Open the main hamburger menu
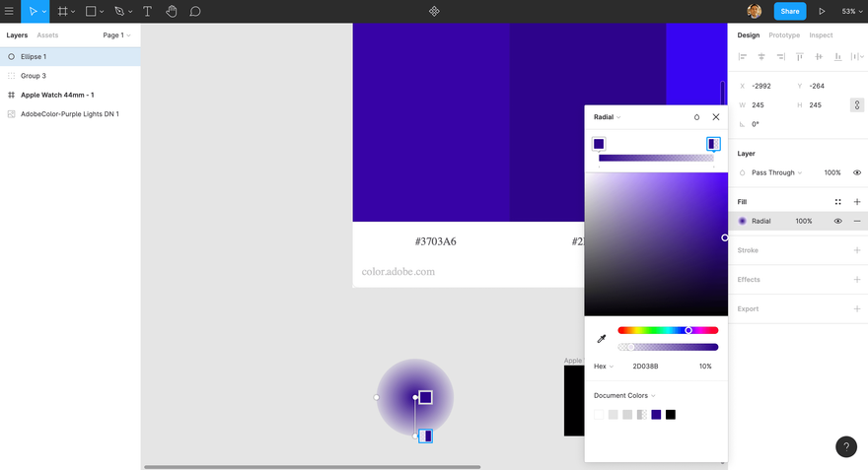868x470 pixels. tap(9, 11)
